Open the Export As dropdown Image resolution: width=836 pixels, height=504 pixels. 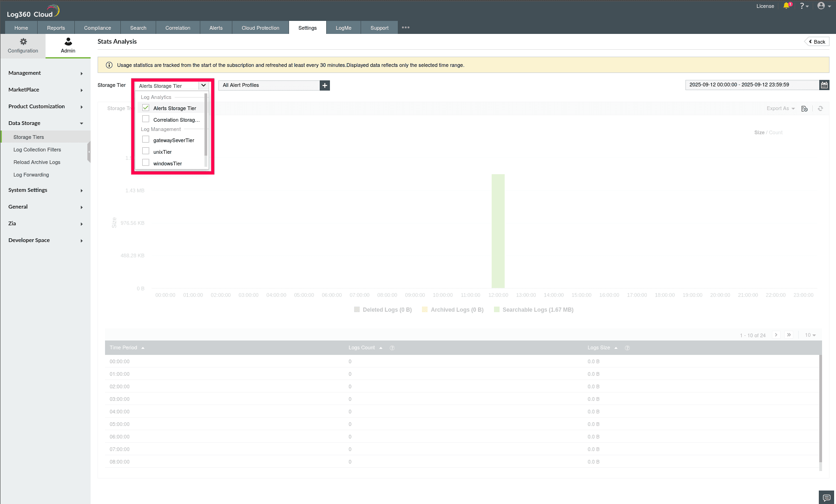pos(781,109)
